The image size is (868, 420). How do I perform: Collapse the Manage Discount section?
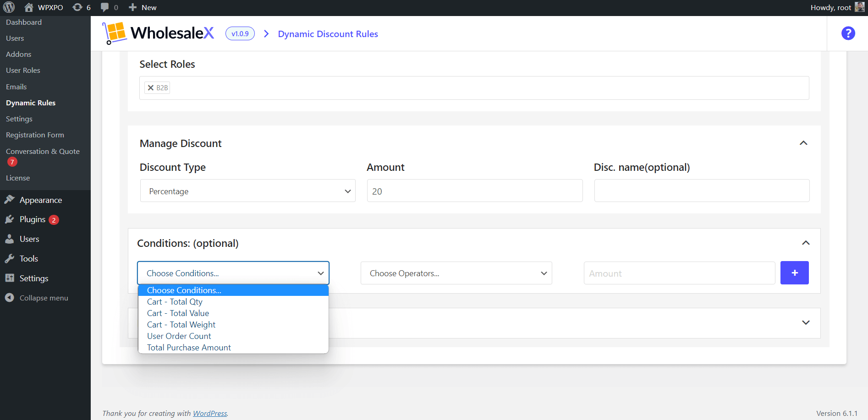[803, 143]
